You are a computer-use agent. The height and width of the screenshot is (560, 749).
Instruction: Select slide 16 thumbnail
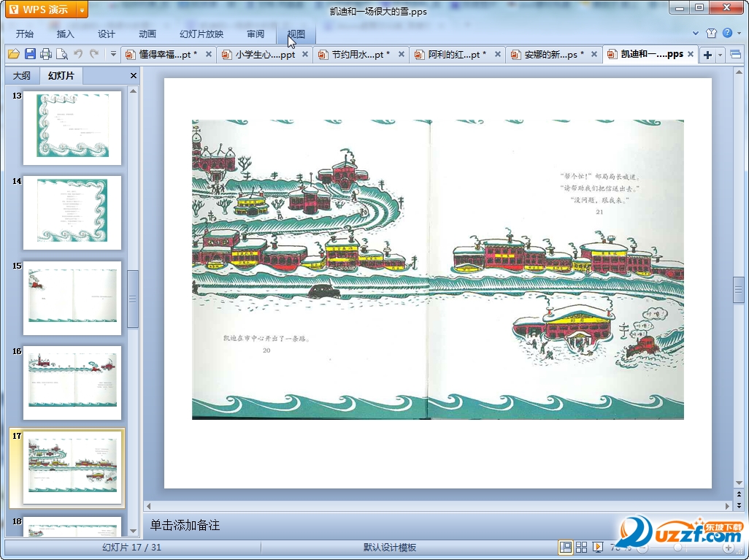[x=72, y=383]
